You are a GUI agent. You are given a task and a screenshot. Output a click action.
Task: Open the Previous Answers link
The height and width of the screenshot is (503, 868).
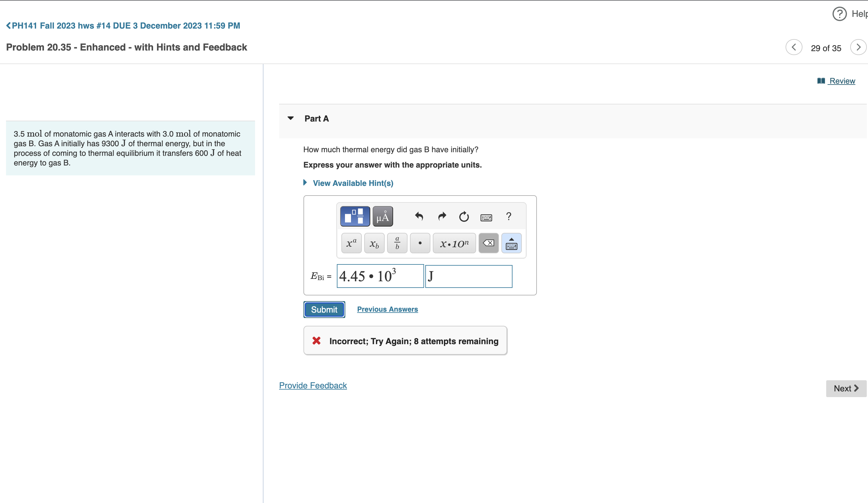tap(387, 309)
